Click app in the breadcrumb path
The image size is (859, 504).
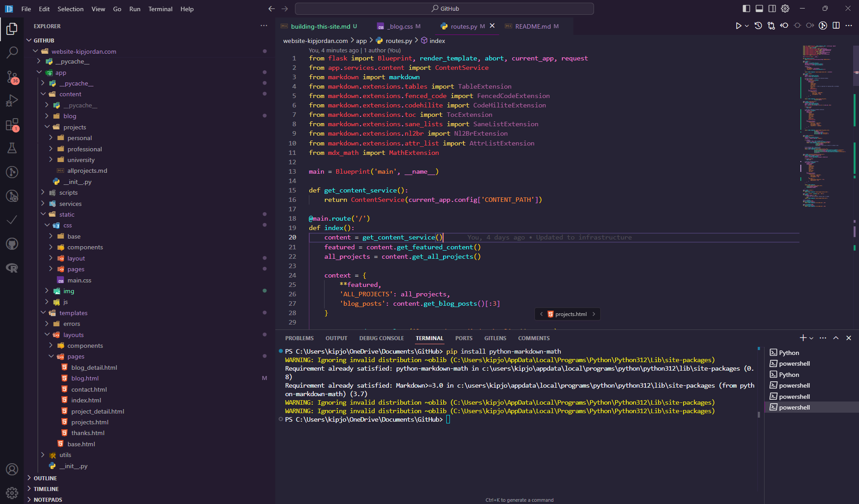point(361,41)
